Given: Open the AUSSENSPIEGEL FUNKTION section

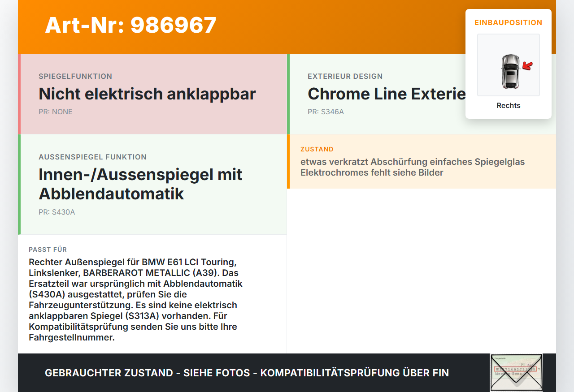Looking at the screenshot, I should [92, 157].
